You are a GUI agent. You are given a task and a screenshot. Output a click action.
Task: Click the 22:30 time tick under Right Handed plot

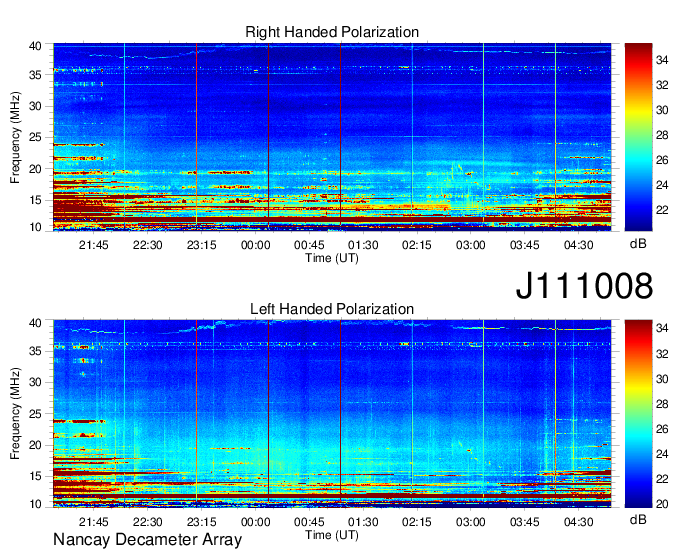(147, 245)
